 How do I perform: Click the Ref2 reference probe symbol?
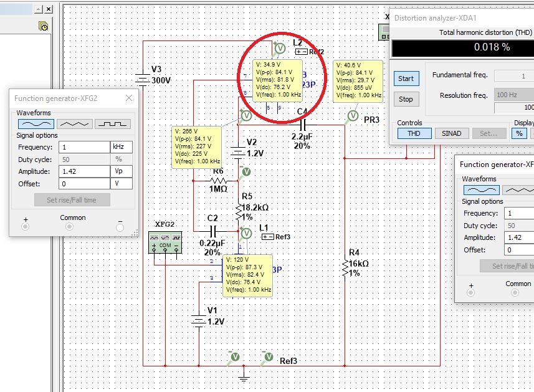[x=301, y=52]
